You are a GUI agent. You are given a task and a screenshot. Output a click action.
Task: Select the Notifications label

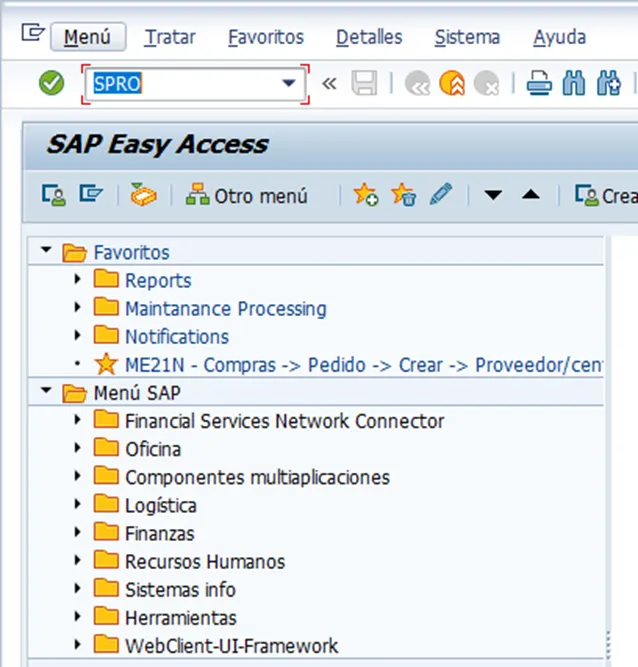pos(177,337)
